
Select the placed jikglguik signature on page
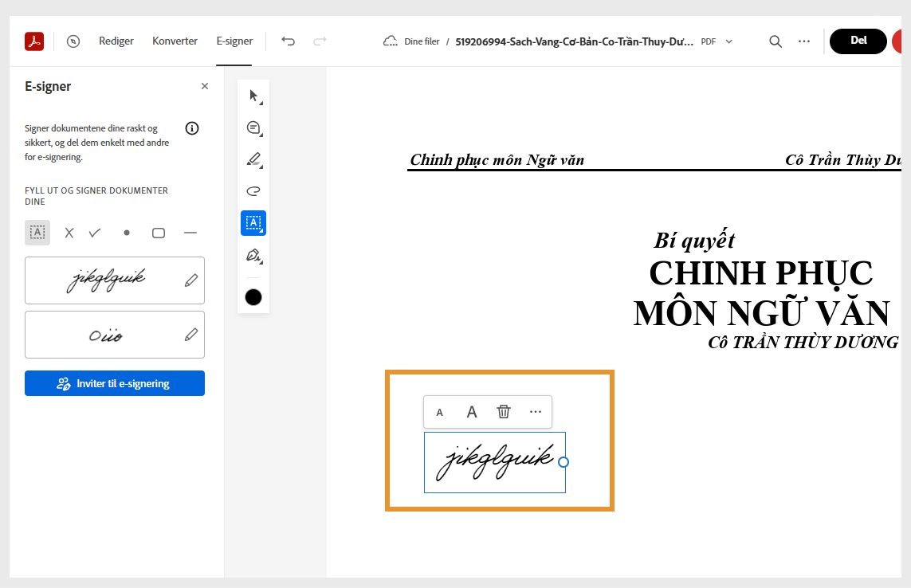tap(494, 462)
